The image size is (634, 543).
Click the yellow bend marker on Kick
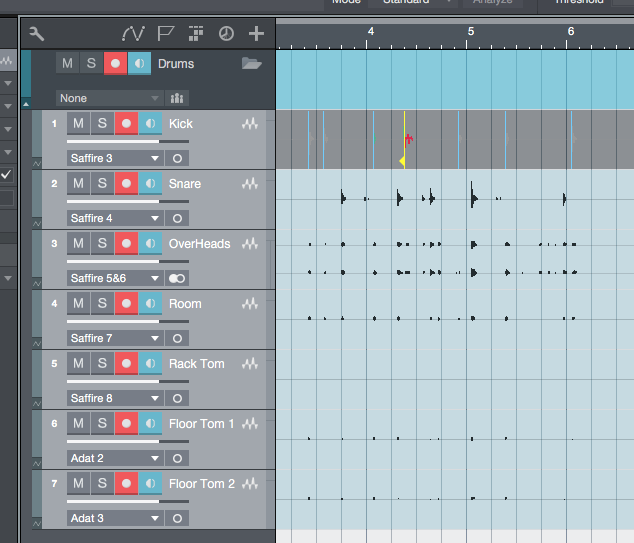point(403,159)
